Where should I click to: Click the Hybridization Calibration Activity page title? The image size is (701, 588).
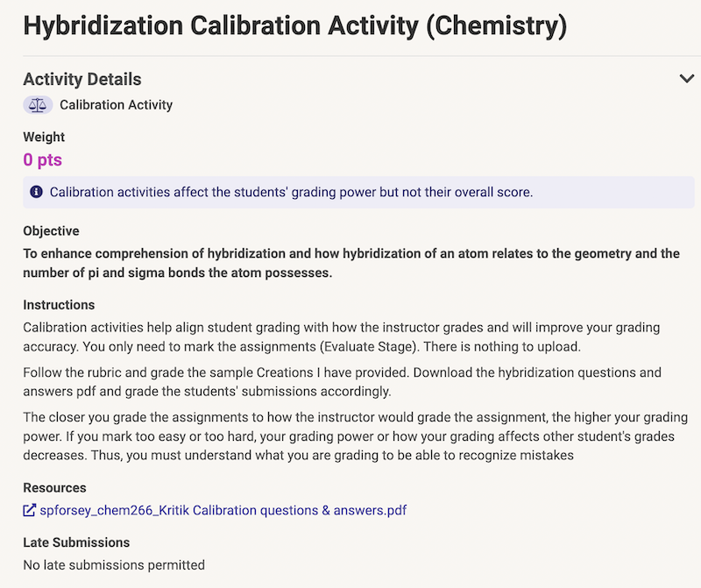(295, 25)
